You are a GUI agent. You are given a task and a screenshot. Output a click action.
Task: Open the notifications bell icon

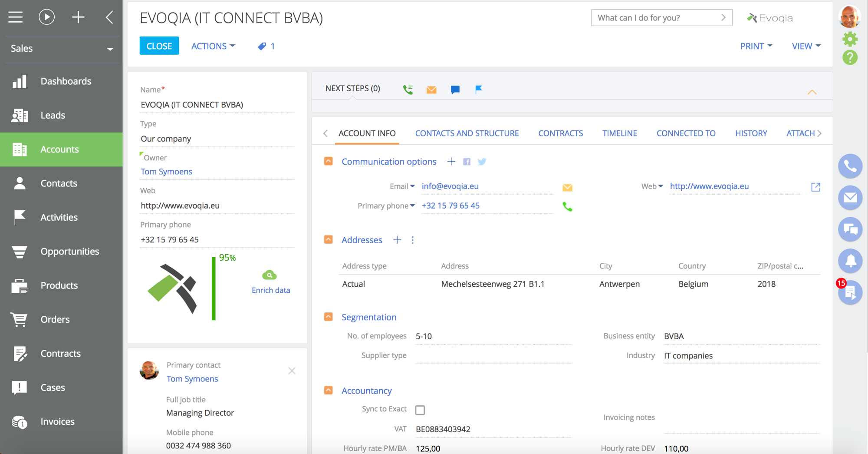850,261
